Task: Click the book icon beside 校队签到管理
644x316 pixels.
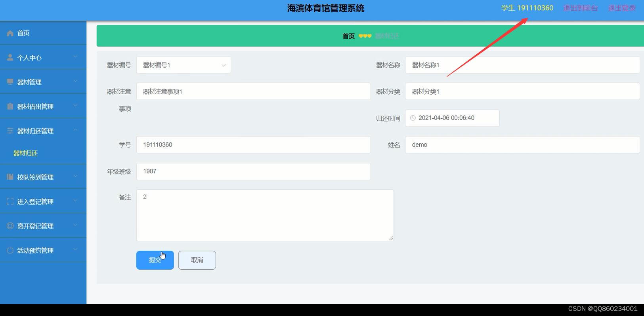Action: (10, 177)
